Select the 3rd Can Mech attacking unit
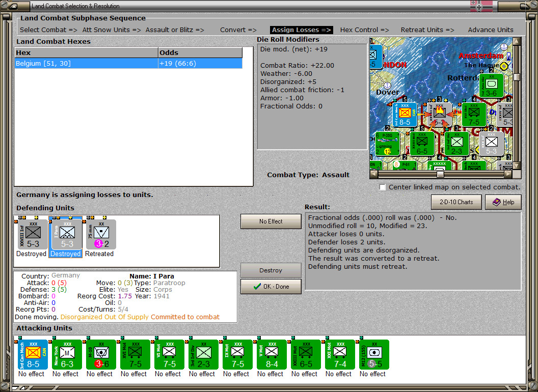538x392 pixels. pyautogui.click(x=33, y=355)
